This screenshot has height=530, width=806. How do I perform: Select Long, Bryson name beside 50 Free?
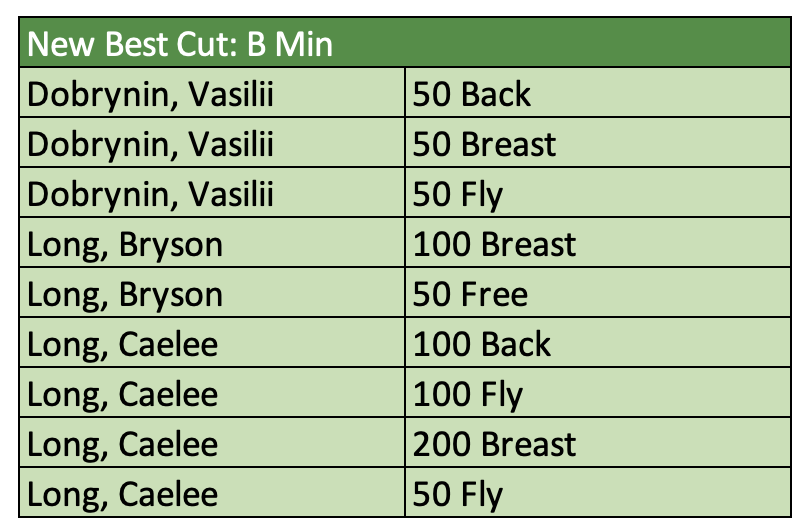coord(125,294)
